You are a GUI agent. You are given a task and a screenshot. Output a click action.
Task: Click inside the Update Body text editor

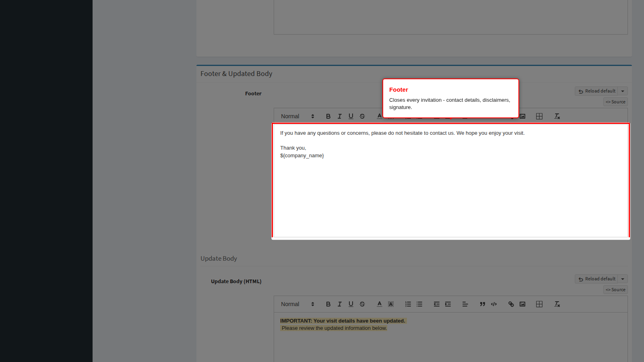[451, 337]
